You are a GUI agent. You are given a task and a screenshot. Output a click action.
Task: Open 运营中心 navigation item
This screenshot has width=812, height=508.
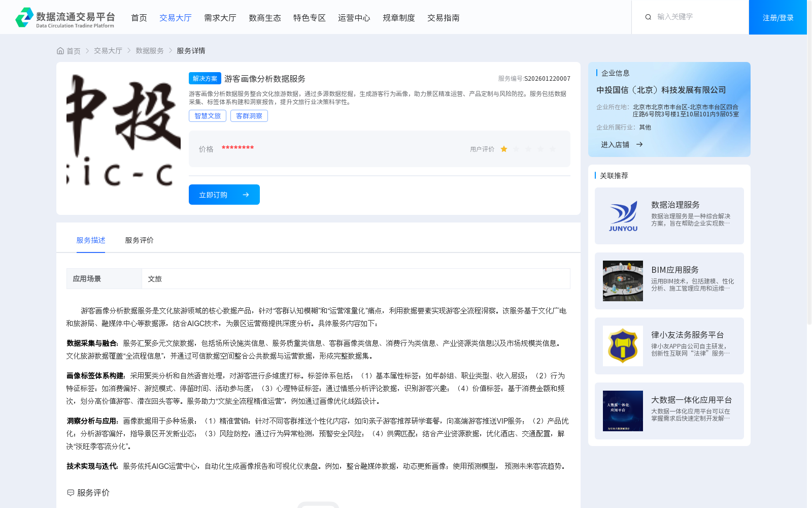354,18
